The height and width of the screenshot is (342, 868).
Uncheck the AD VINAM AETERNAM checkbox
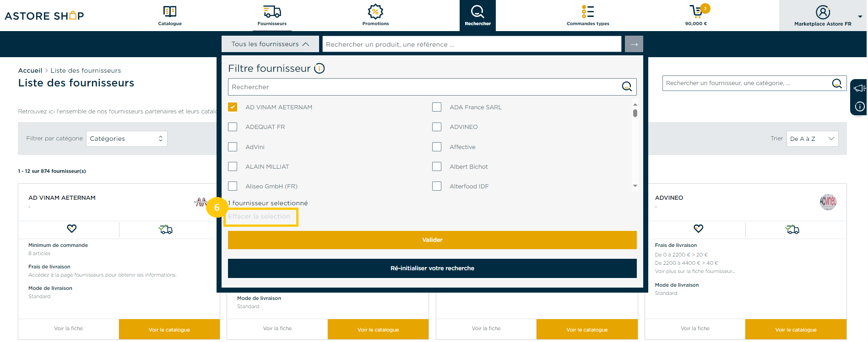233,107
